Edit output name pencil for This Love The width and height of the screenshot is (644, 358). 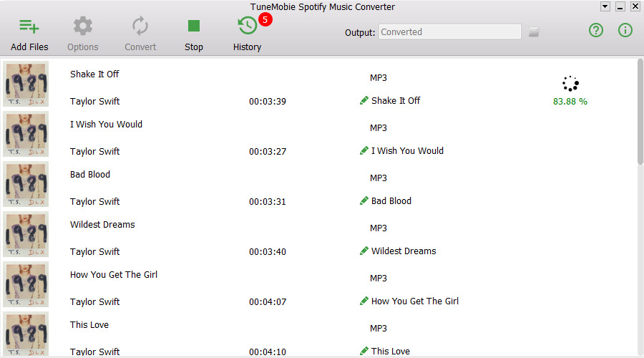[364, 351]
